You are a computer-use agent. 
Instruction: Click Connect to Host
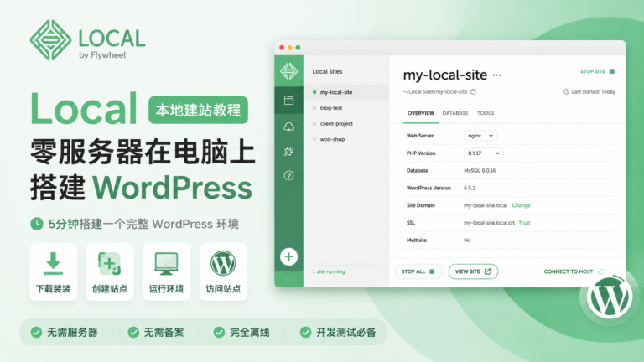pyautogui.click(x=569, y=271)
